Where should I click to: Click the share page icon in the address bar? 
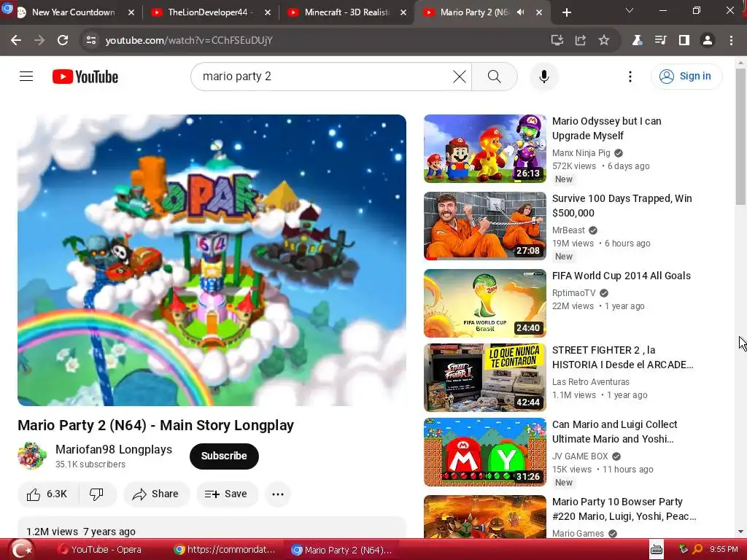[x=580, y=41]
